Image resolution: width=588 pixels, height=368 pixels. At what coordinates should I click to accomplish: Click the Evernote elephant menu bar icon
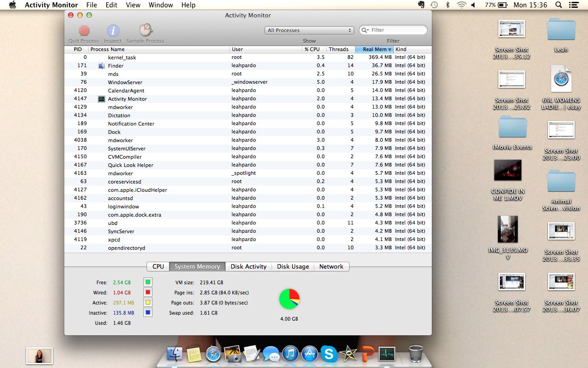421,5
